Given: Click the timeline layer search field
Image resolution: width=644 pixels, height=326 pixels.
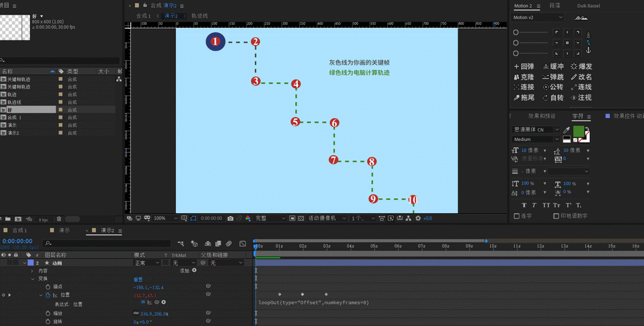Looking at the screenshot, I should [x=104, y=243].
